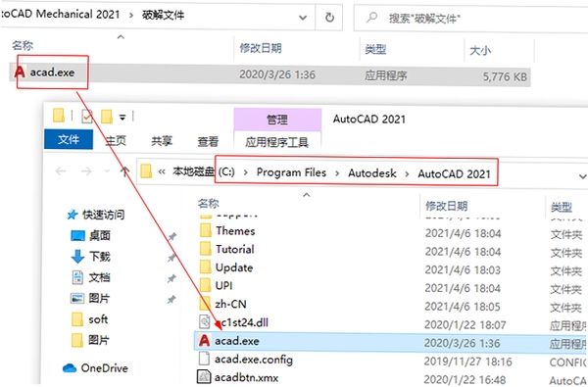Open the soft folder in the navigation pane
This screenshot has width=588, height=387.
pos(98,319)
